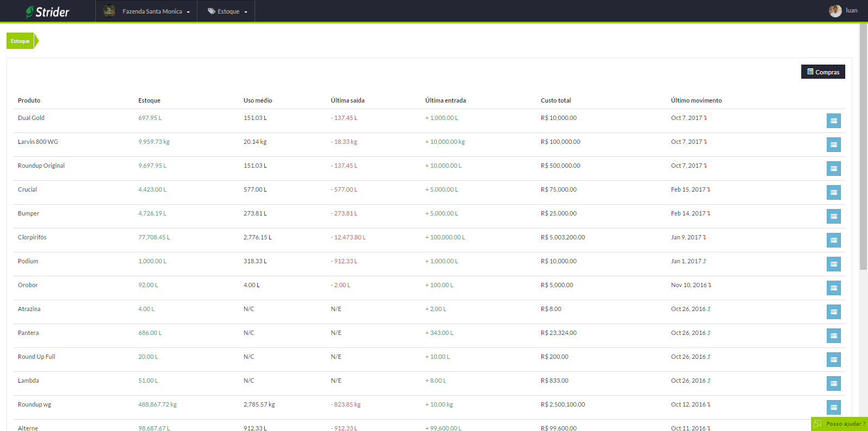Select the Crucial product name
The image size is (868, 431).
27,189
